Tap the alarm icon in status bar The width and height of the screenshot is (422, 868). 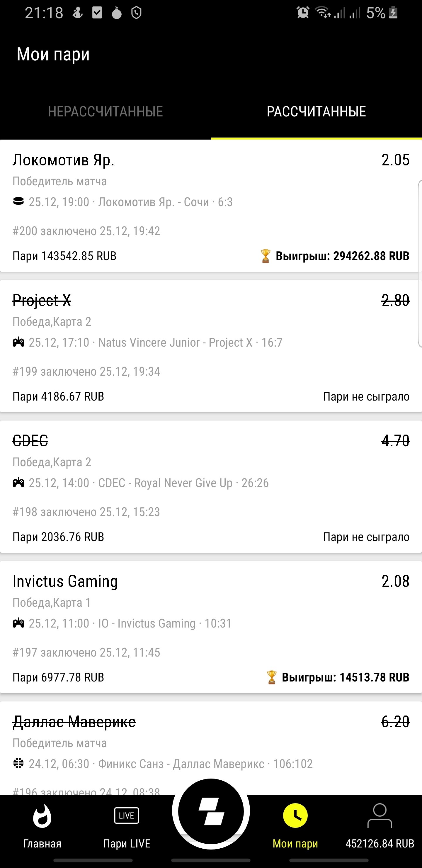point(303,13)
